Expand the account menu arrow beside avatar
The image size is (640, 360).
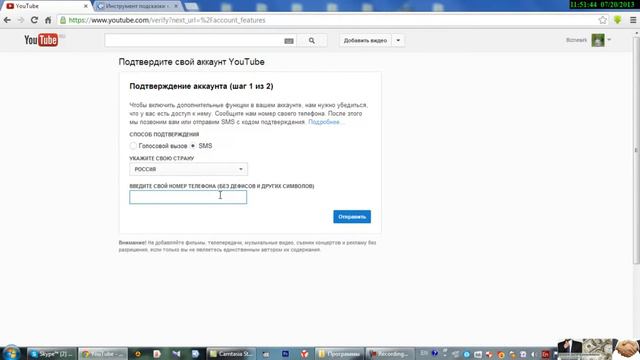609,40
